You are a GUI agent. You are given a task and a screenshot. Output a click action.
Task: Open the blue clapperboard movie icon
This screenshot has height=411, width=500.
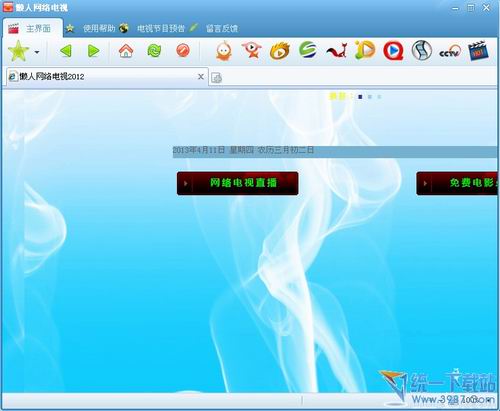click(x=478, y=51)
